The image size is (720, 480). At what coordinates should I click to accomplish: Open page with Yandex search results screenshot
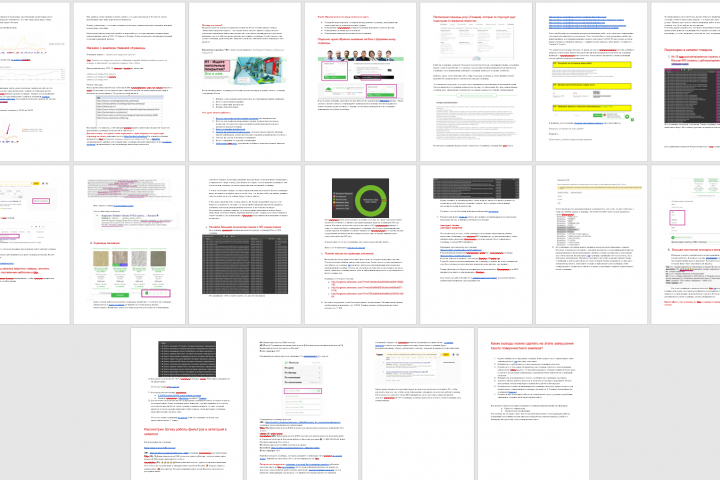(x=418, y=404)
